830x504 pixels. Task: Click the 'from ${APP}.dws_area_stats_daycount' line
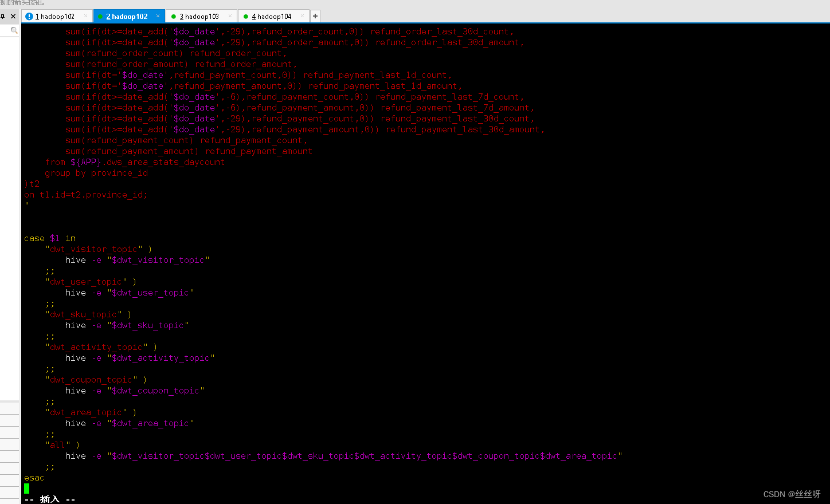[135, 162]
